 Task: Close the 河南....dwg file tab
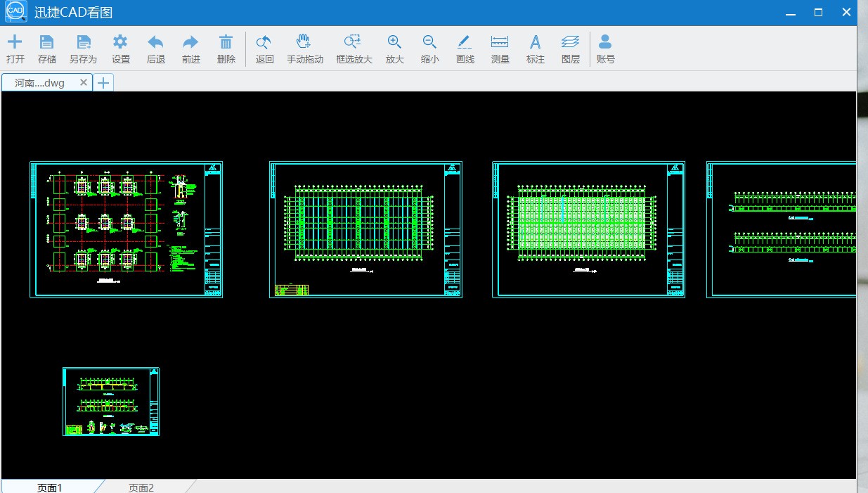point(84,83)
